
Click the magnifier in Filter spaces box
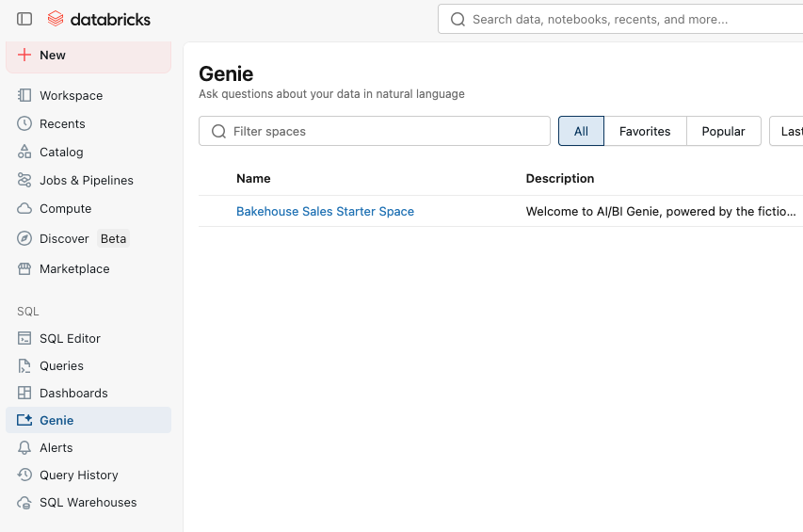coord(218,131)
